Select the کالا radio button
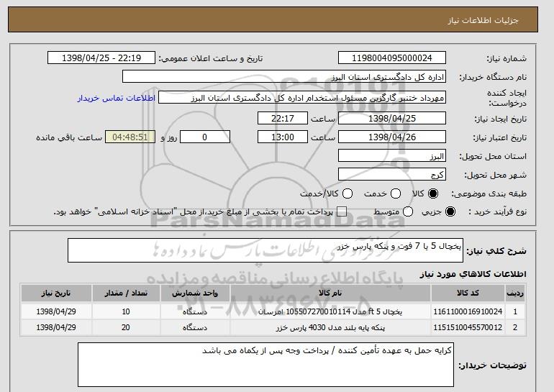The height and width of the screenshot is (392, 554). pos(433,193)
